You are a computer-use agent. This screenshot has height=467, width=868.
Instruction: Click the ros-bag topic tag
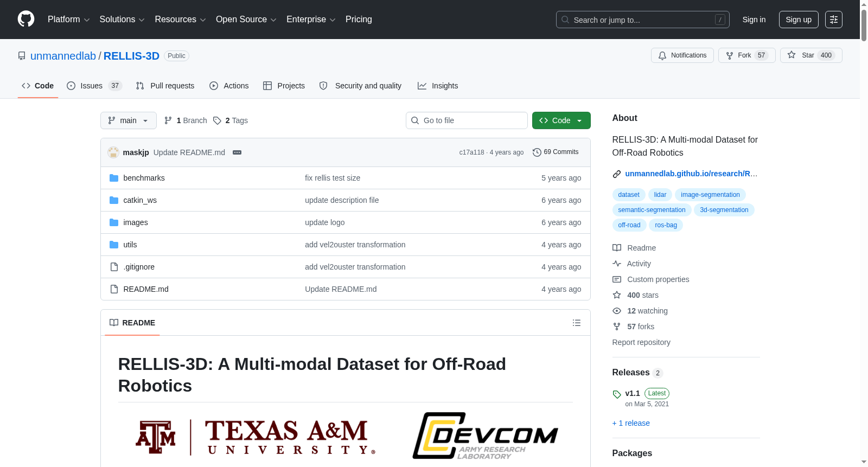(x=666, y=225)
